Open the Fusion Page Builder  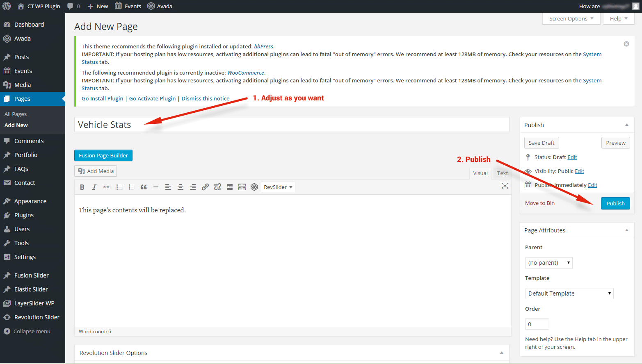click(x=103, y=155)
